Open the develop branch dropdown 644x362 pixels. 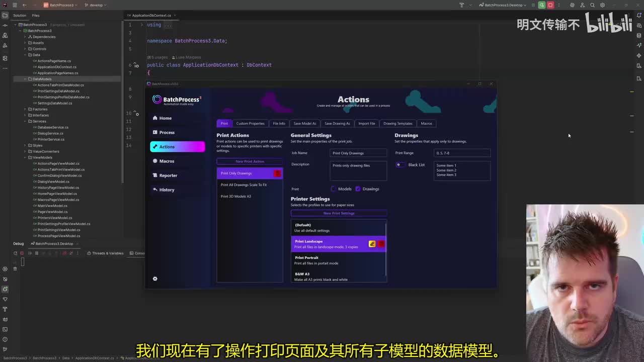[x=96, y=5]
